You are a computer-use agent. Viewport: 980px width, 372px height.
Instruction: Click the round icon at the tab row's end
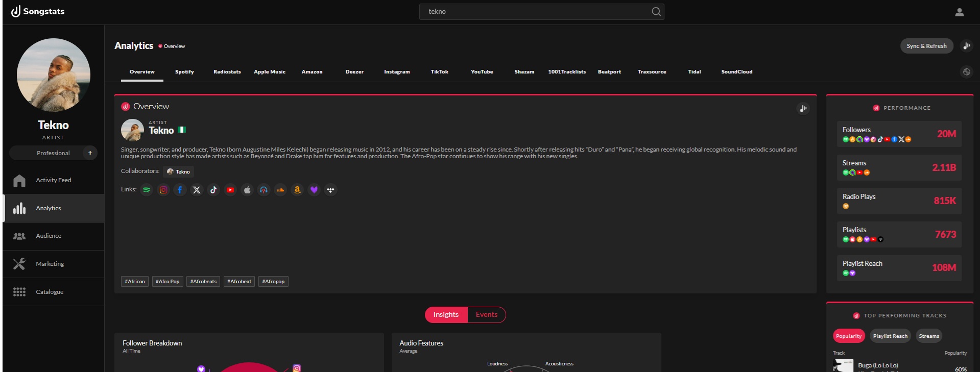[966, 72]
